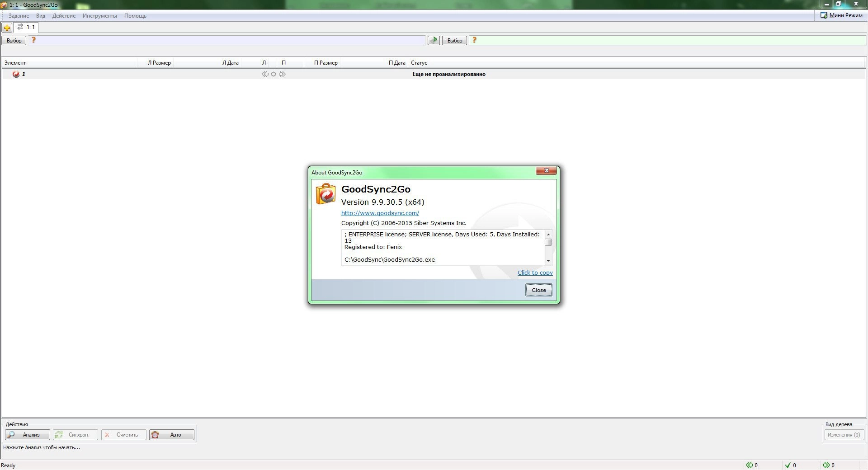Click the left folder question mark icon

pos(33,40)
